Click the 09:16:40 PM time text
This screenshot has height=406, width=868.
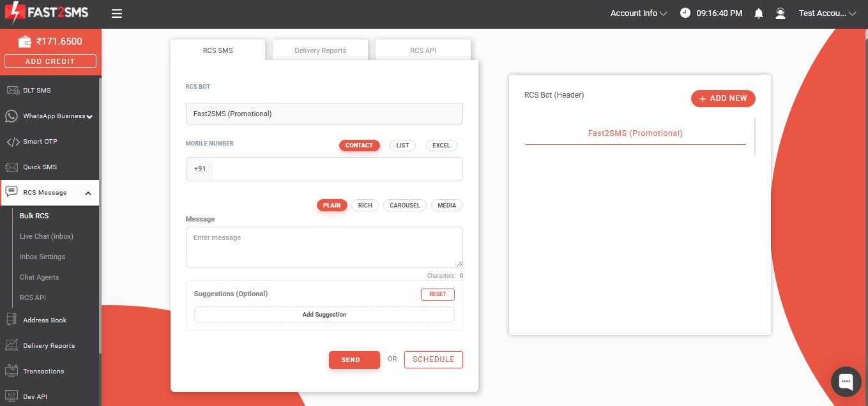pos(719,13)
